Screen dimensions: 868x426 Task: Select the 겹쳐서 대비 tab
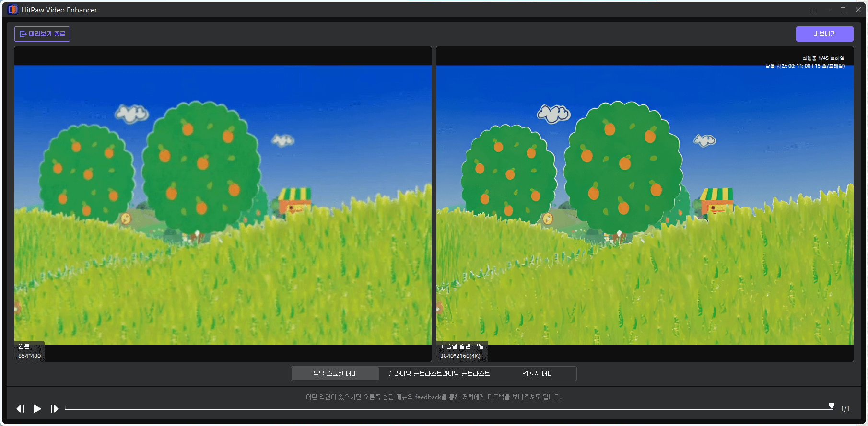tap(538, 374)
